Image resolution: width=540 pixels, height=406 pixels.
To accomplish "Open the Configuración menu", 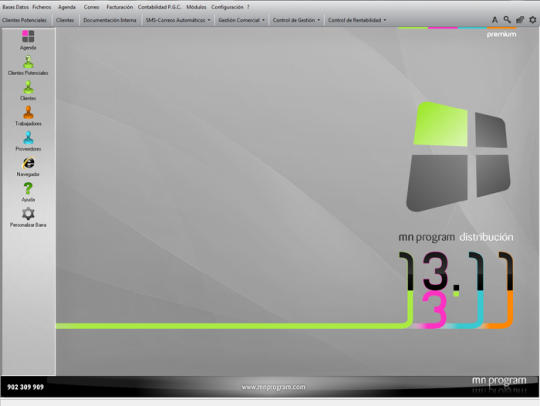I will (x=227, y=7).
